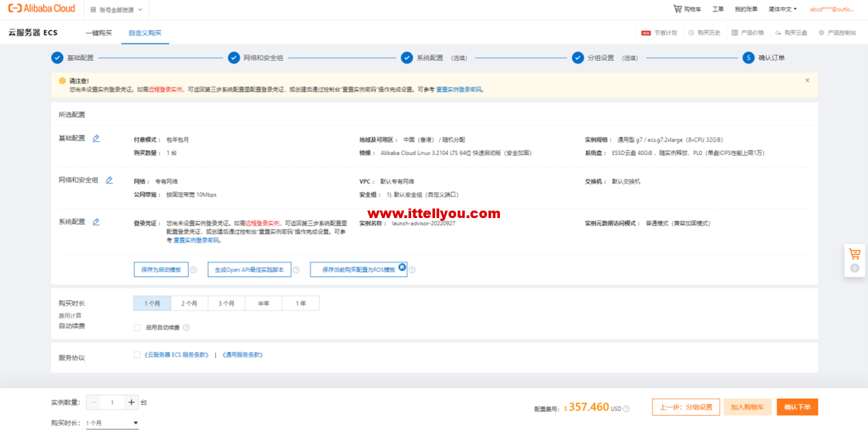The height and width of the screenshot is (430, 868).
Task: Click step 5 确认订单 circle
Action: (x=749, y=58)
